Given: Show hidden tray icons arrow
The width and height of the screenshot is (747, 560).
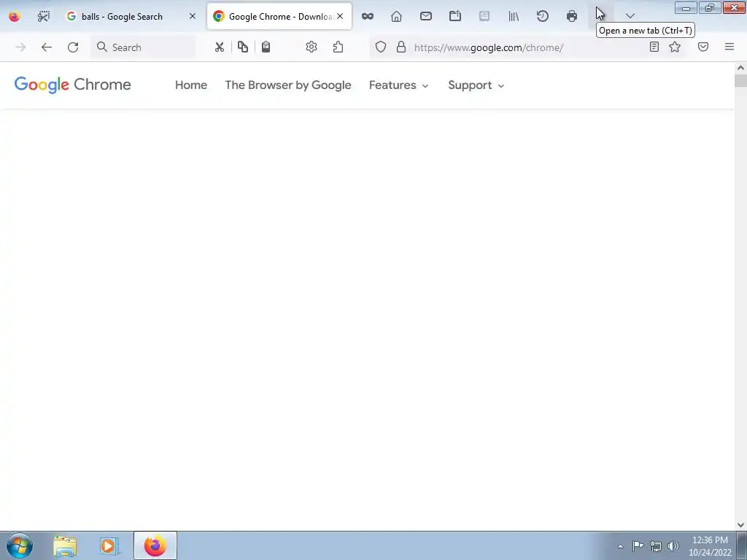Looking at the screenshot, I should pyautogui.click(x=620, y=546).
